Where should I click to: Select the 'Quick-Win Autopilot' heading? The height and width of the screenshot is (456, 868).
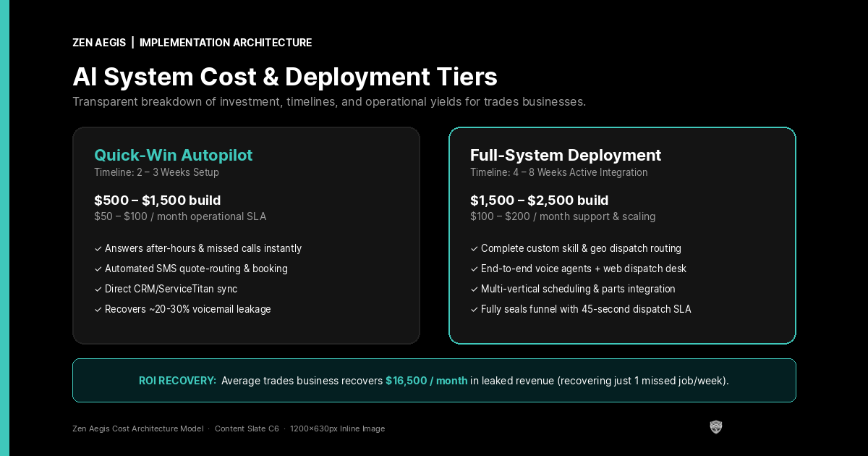click(x=173, y=155)
